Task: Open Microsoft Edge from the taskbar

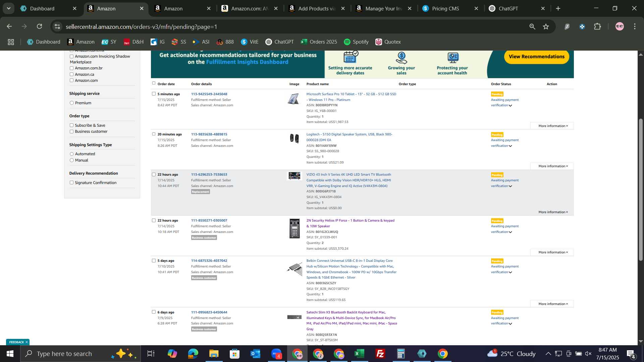Action: (x=193, y=354)
